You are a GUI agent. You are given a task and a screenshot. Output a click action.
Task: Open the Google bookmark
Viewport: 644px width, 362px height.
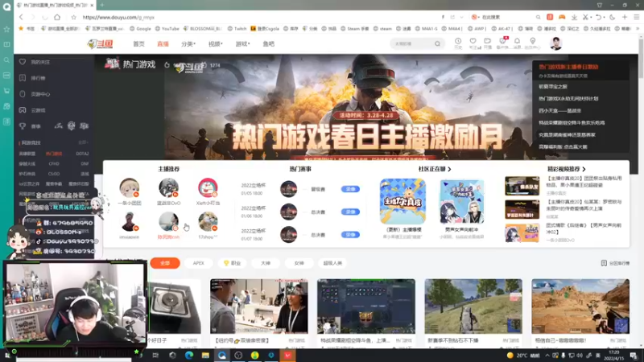pos(140,29)
